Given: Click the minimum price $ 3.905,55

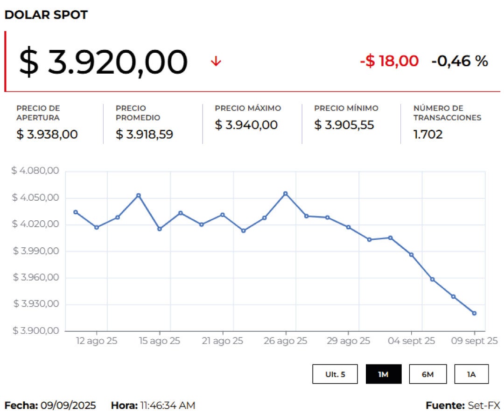Looking at the screenshot, I should pyautogui.click(x=344, y=125).
